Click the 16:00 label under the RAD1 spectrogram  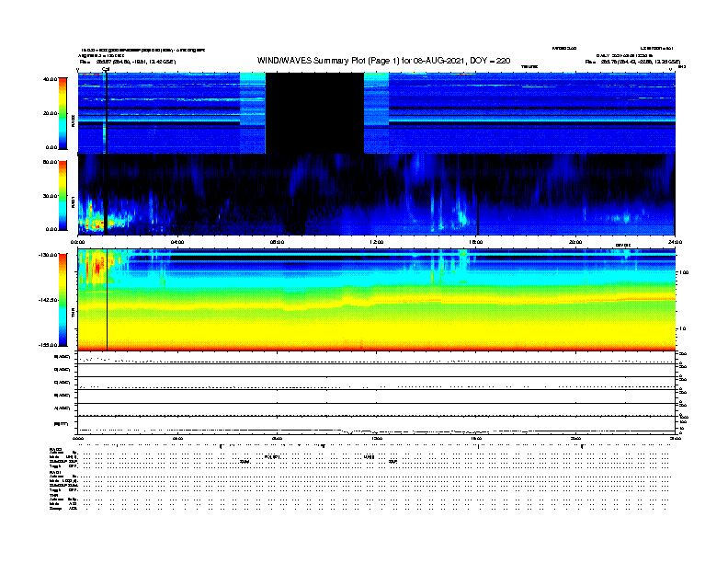[x=476, y=242]
